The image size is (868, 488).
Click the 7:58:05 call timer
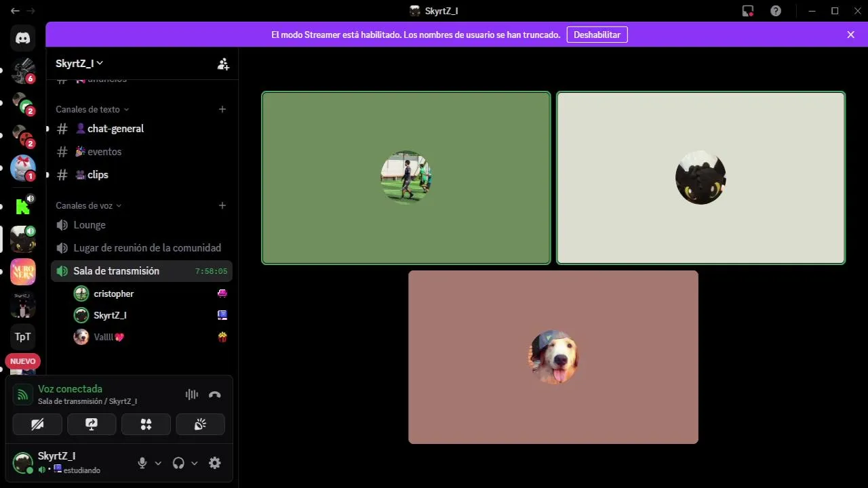tap(211, 271)
